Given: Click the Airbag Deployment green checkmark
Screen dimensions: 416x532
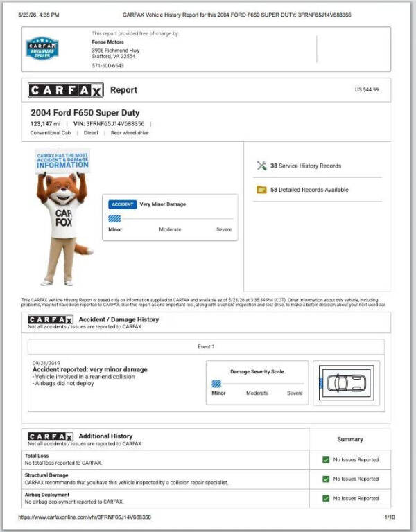Looking at the screenshot, I should 326,499.
